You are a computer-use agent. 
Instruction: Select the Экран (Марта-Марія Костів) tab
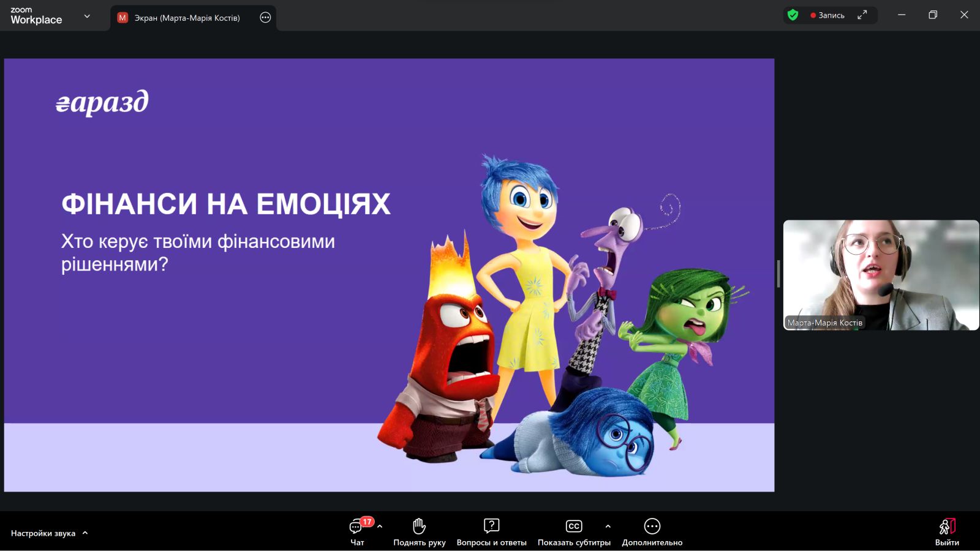tap(187, 18)
